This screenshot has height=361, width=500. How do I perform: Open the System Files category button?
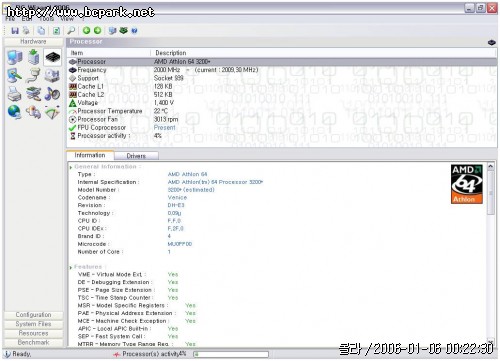coord(33,324)
